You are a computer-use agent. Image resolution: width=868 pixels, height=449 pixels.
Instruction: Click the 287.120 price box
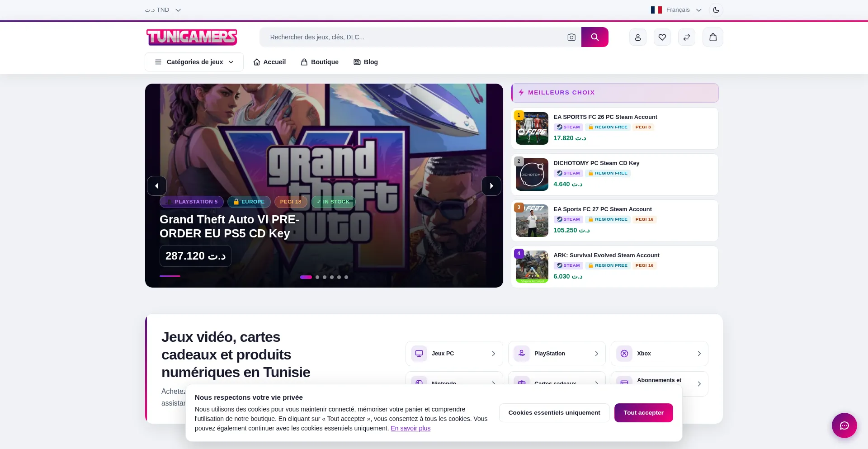coord(195,256)
